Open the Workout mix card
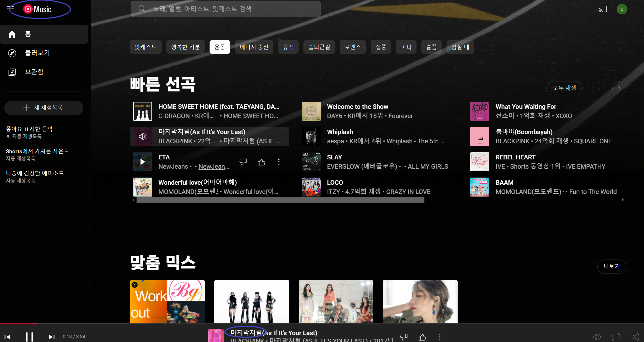 (x=167, y=301)
